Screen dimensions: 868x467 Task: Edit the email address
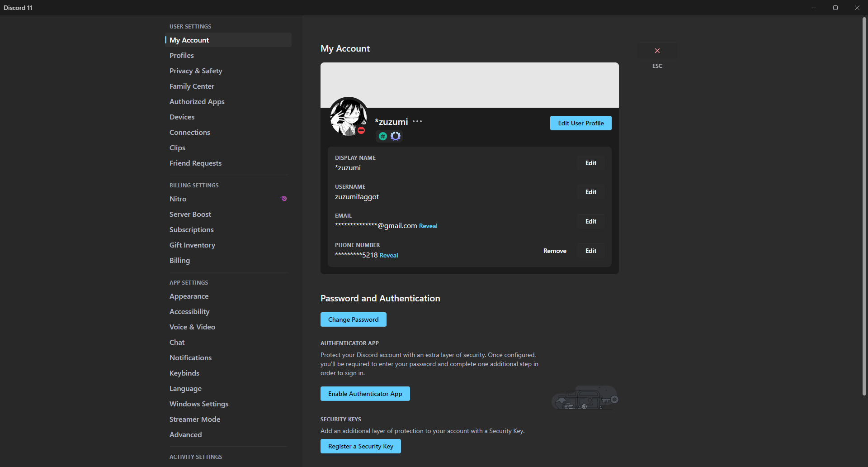pos(591,221)
